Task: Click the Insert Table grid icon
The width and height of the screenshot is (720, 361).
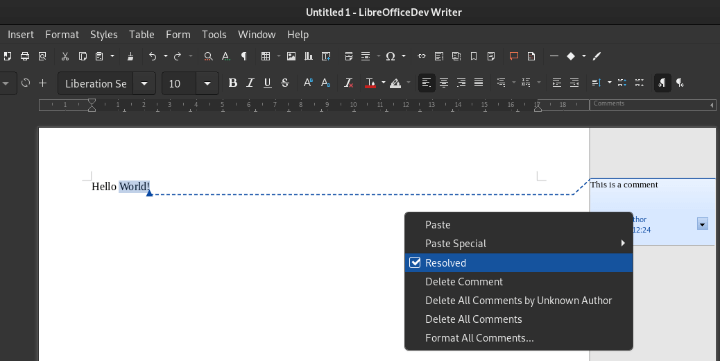Action: point(265,56)
